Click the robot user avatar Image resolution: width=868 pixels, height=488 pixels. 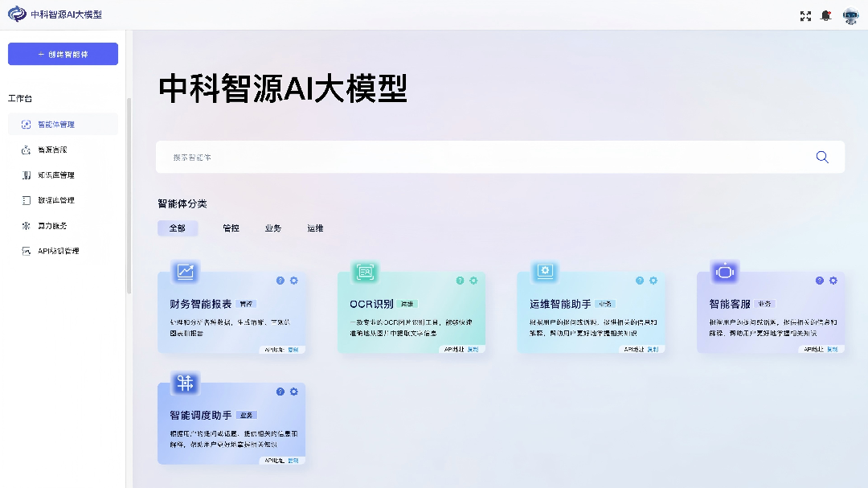(850, 15)
